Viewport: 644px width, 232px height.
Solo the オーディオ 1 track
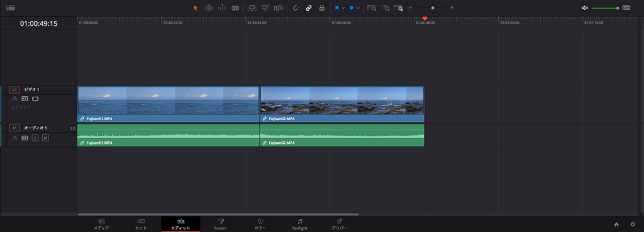(x=35, y=138)
